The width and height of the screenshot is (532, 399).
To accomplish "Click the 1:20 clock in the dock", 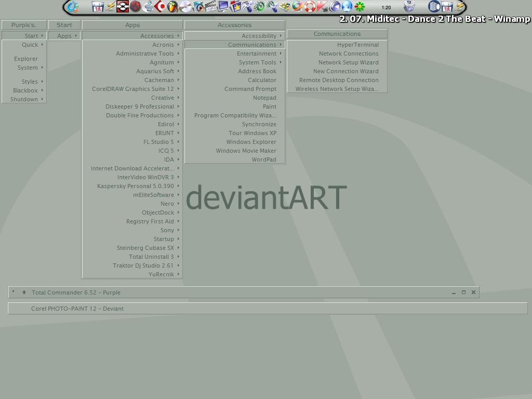I will [x=386, y=7].
